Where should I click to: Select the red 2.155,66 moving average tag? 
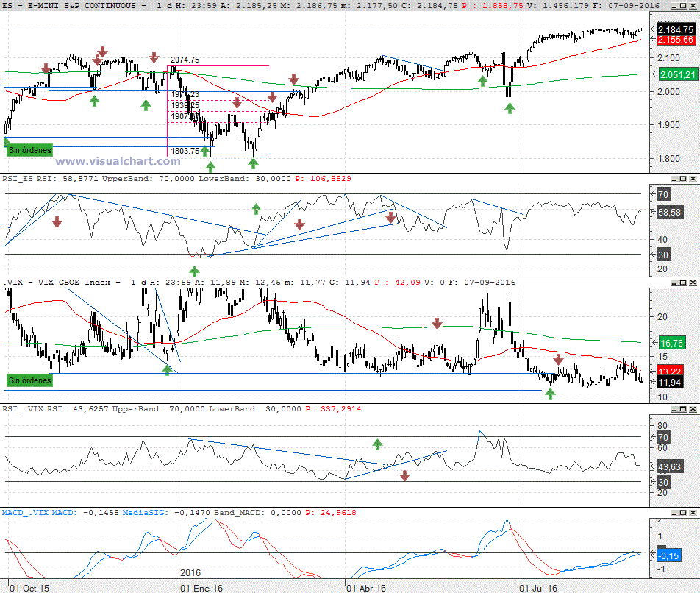click(676, 40)
